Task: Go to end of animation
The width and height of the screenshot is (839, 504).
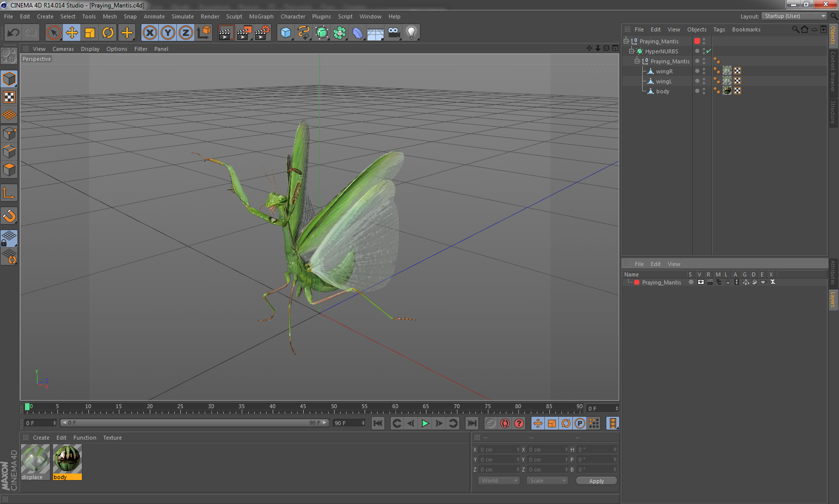Action: coord(471,423)
